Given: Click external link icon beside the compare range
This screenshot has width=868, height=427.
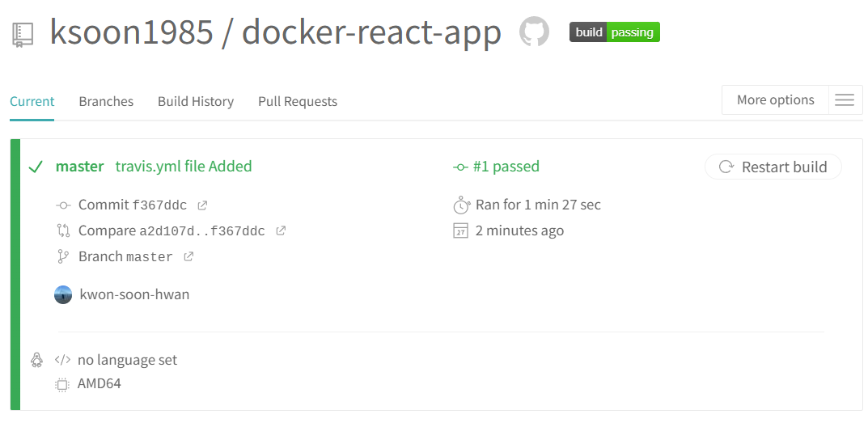Looking at the screenshot, I should (281, 230).
